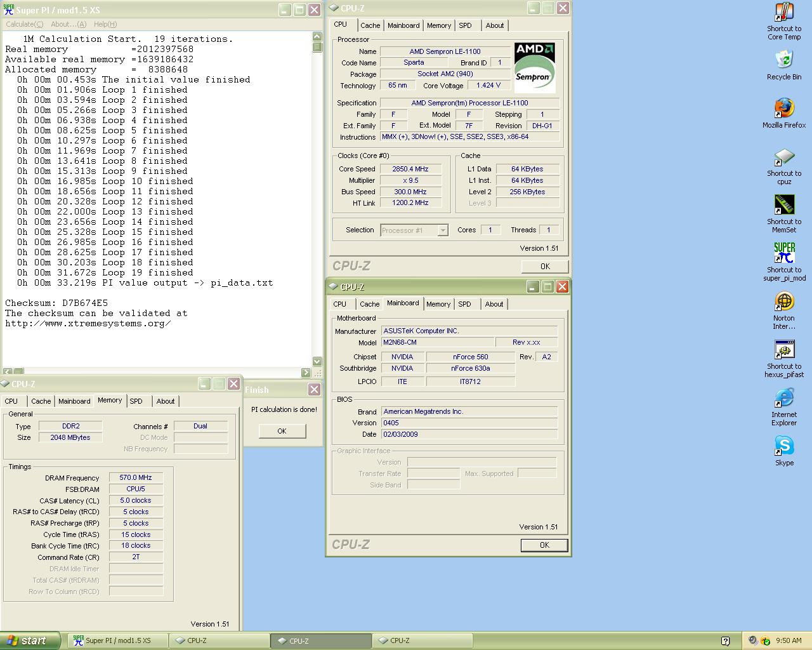The height and width of the screenshot is (650, 812).
Task: Switch to Cache tab in Memory CPU-Z window
Action: (x=41, y=401)
